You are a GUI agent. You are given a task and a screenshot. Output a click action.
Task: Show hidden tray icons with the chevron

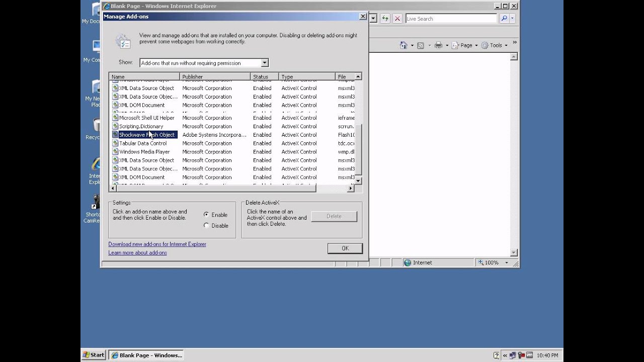[505, 355]
